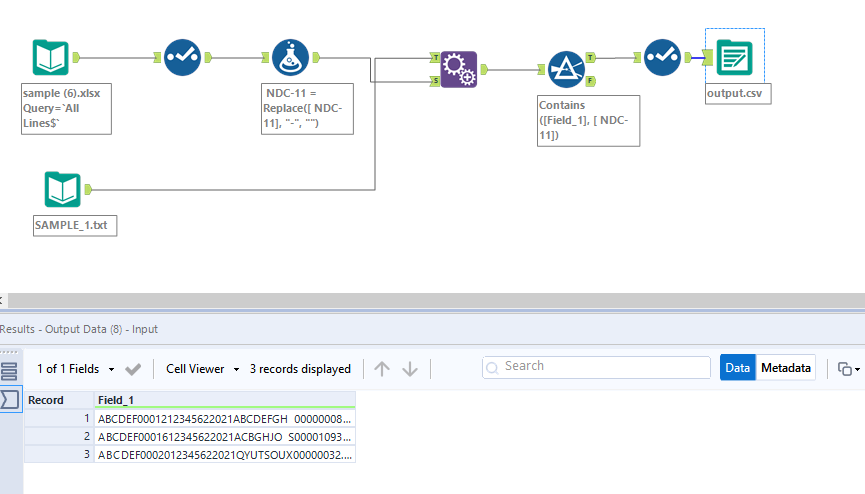The image size is (865, 494).
Task: Open the copy/new window actions icon
Action: pyautogui.click(x=844, y=369)
